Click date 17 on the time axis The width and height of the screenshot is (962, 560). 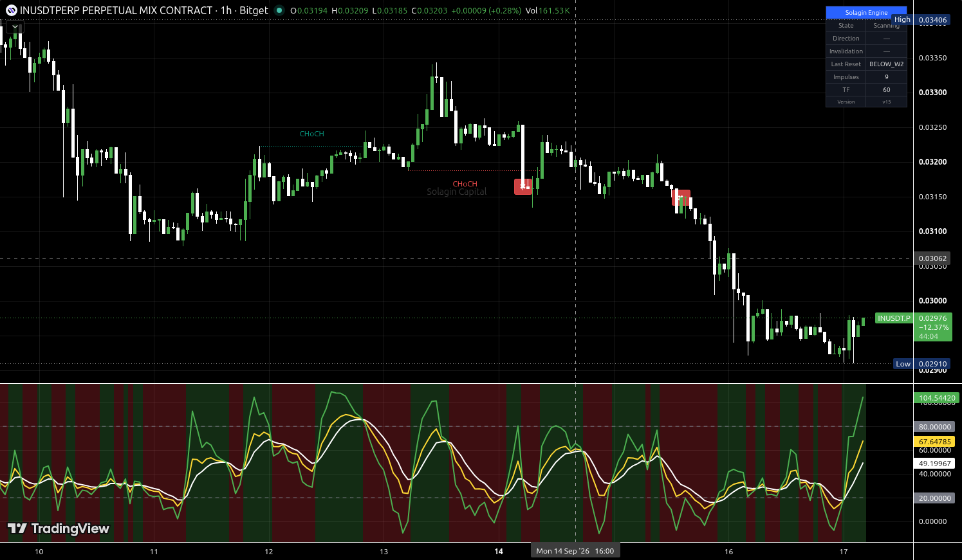point(844,552)
